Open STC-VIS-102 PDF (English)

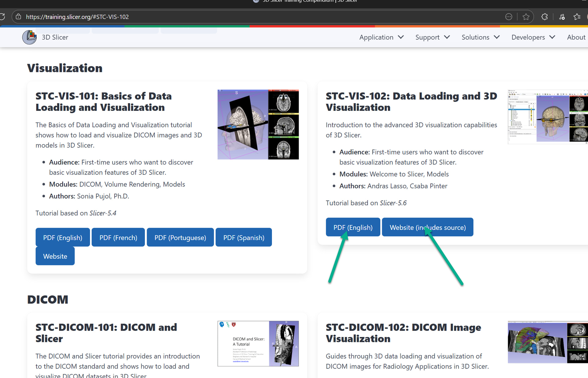353,227
